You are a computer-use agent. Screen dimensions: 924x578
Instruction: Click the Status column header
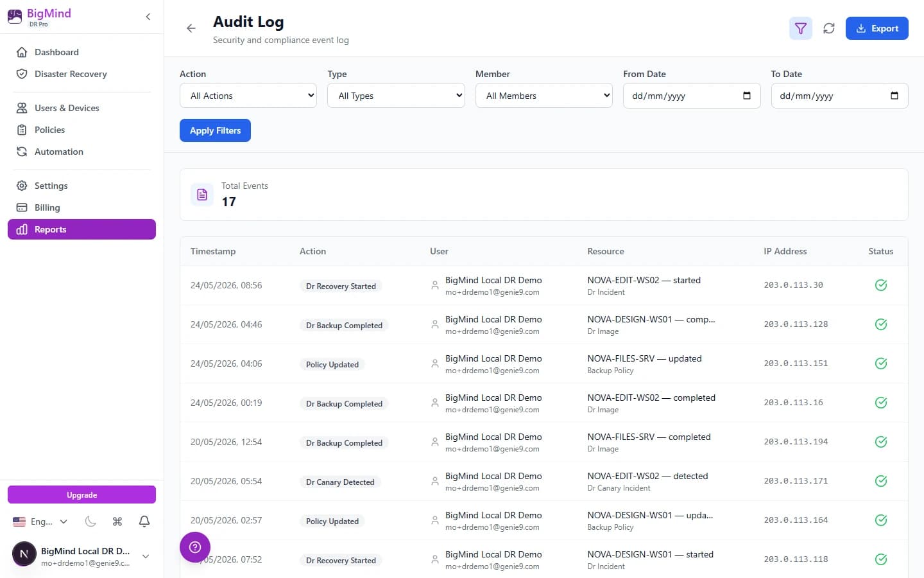point(881,251)
